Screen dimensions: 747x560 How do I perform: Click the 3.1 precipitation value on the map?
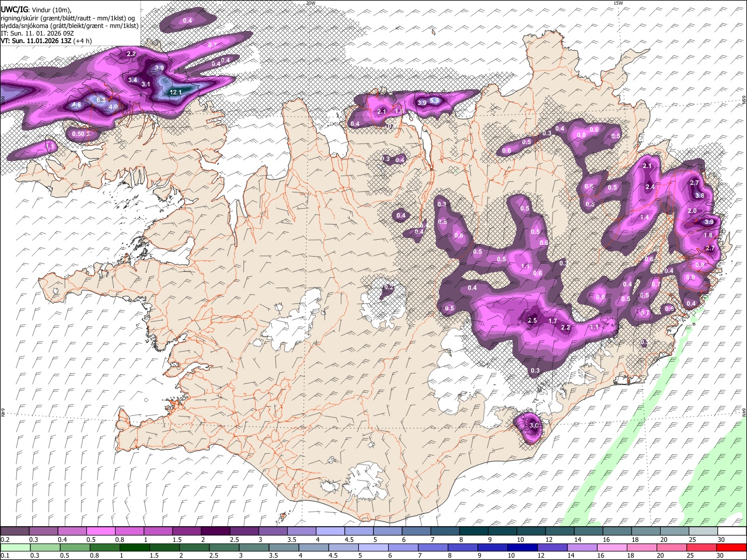click(x=146, y=85)
